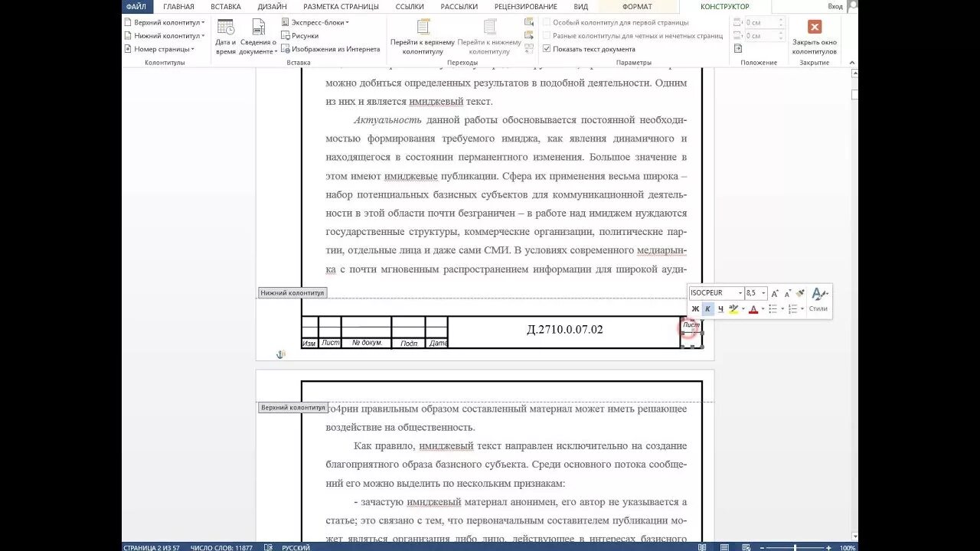Switch to the ГЛАВНАЯ ribbon tab

178,7
